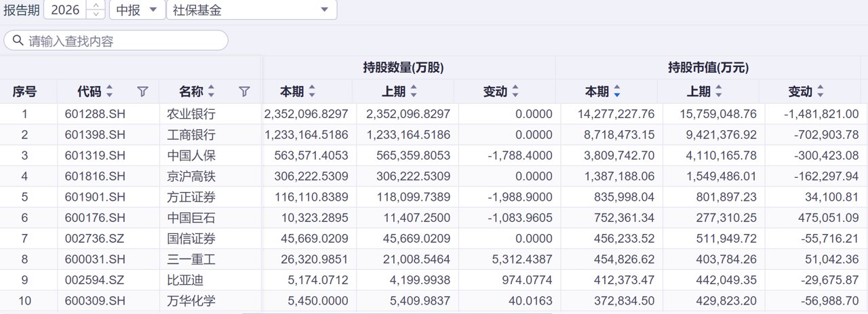The image size is (868, 314).
Task: Sort 持股市值 变动 column
Action: tap(821, 92)
